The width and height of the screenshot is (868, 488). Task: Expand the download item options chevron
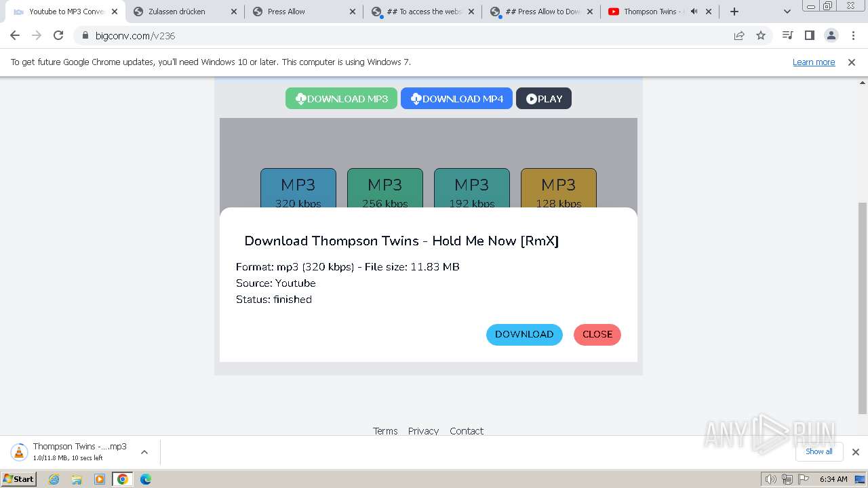coord(144,451)
